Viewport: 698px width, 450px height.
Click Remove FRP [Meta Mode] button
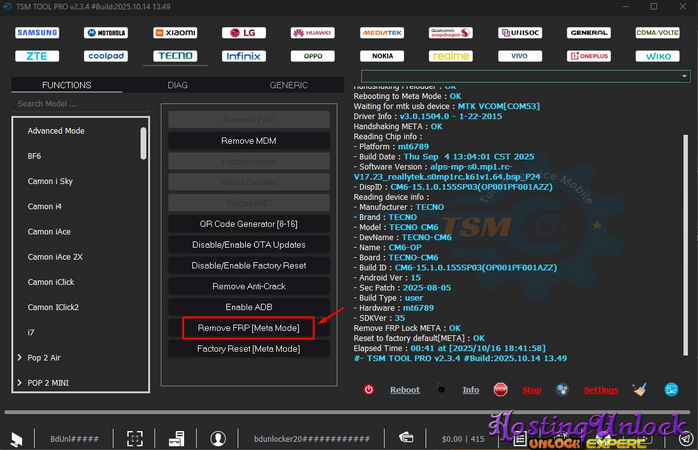pyautogui.click(x=248, y=328)
